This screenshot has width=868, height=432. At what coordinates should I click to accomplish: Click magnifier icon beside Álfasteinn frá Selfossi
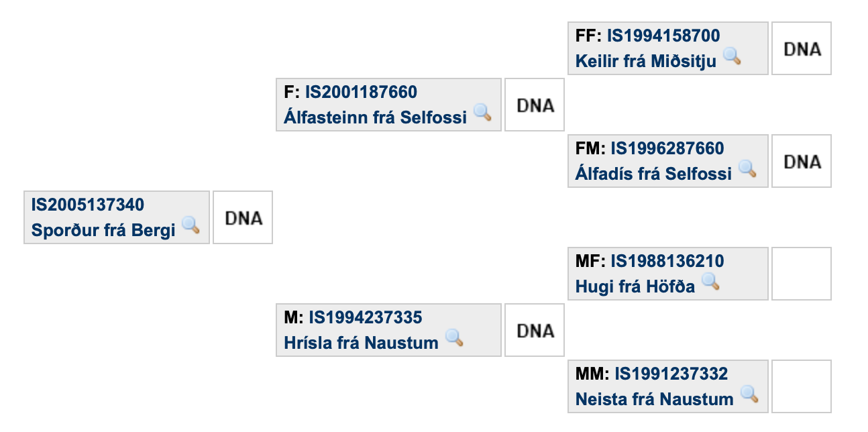(x=482, y=112)
